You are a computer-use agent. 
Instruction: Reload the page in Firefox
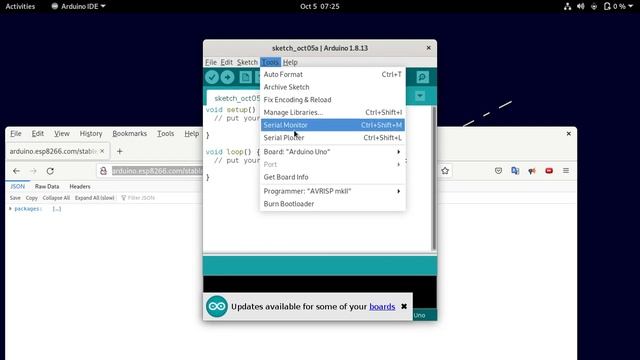[x=50, y=171]
